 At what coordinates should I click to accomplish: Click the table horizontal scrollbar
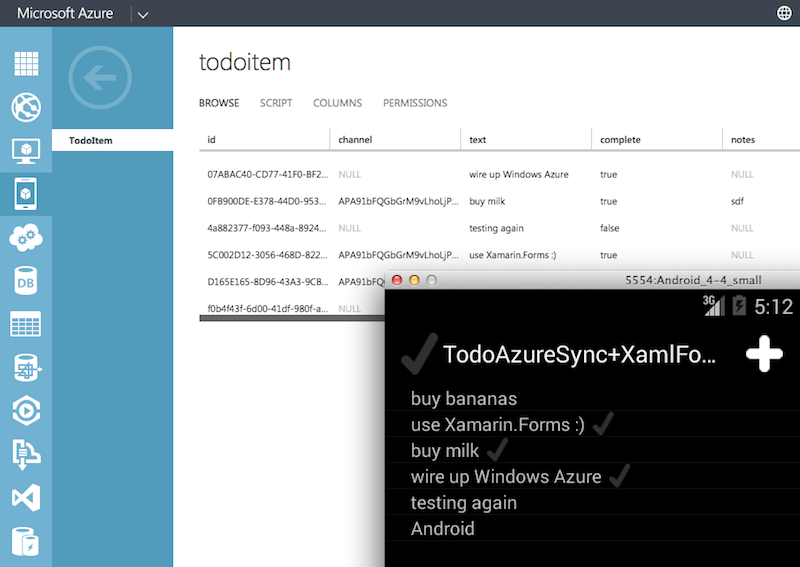tap(292, 318)
